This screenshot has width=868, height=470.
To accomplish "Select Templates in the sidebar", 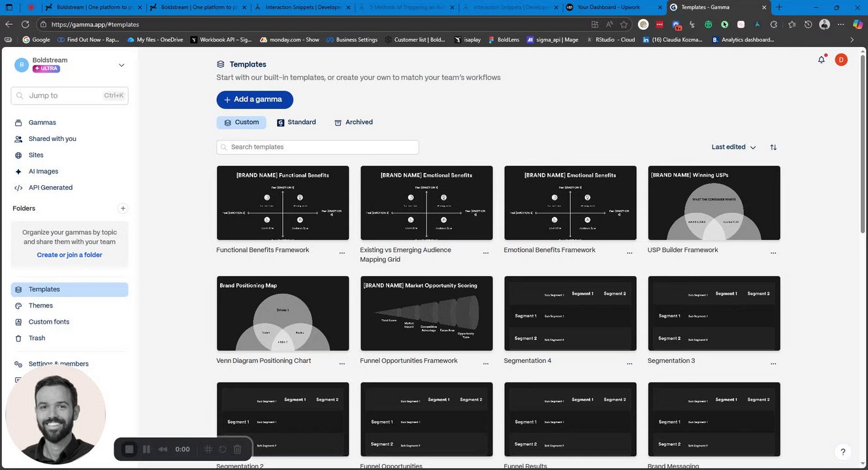I will (70, 289).
